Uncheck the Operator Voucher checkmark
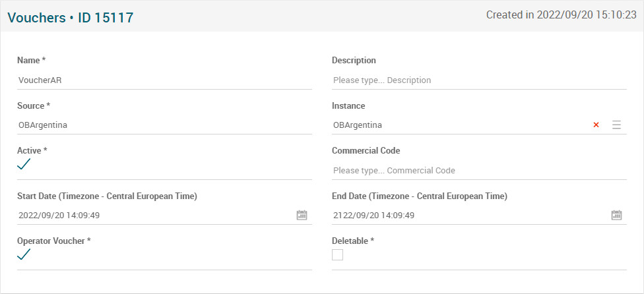 [24, 254]
